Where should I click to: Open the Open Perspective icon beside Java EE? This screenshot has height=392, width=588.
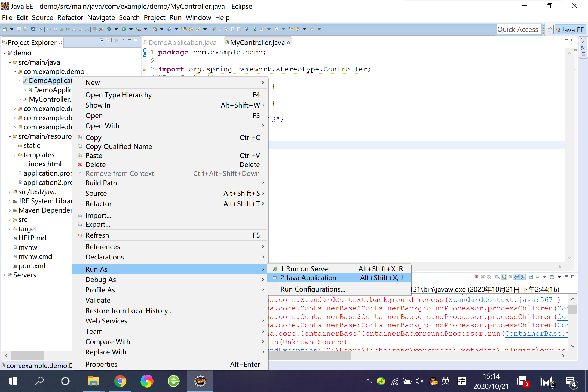coord(550,29)
